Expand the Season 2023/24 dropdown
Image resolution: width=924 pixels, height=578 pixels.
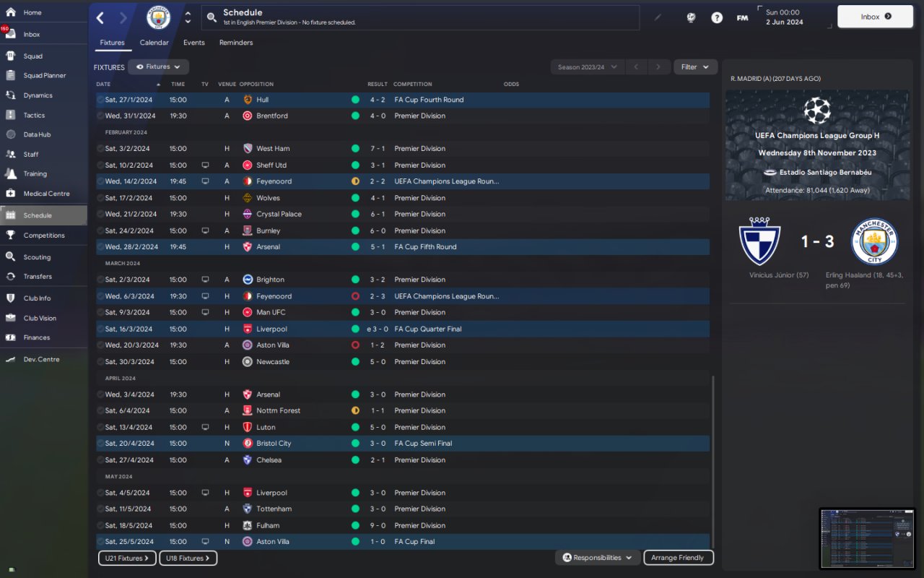tap(587, 67)
